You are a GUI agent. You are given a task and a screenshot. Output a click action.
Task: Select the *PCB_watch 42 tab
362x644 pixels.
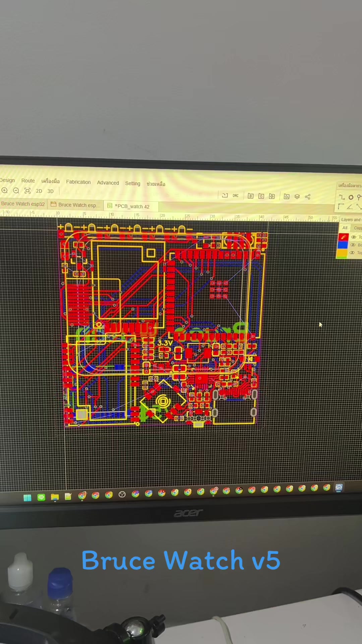click(131, 206)
